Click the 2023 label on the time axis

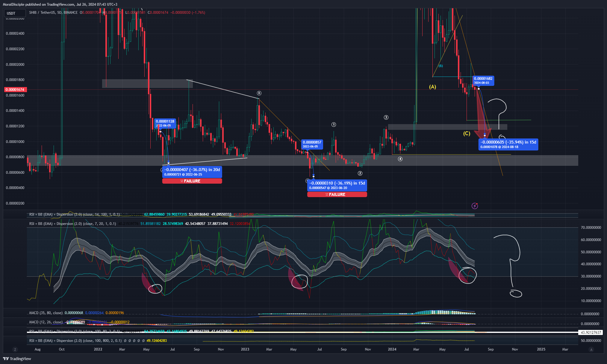pos(245,349)
